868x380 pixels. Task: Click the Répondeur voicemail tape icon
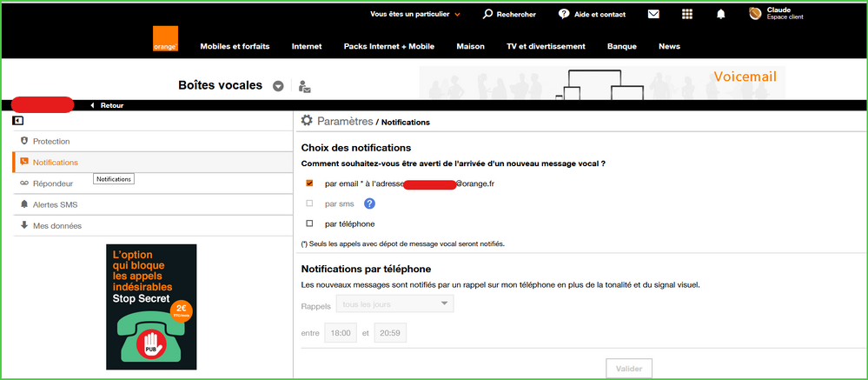pyautogui.click(x=23, y=183)
